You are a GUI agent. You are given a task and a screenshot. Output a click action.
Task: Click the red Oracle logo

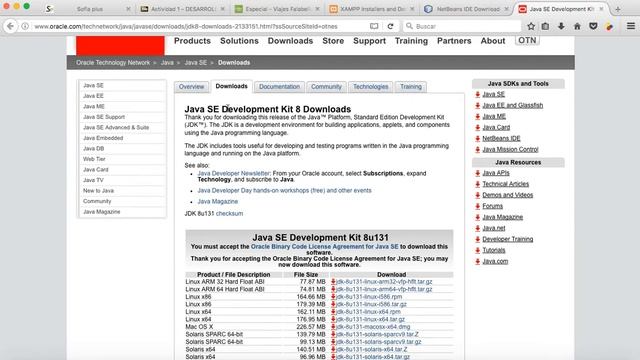pos(120,45)
